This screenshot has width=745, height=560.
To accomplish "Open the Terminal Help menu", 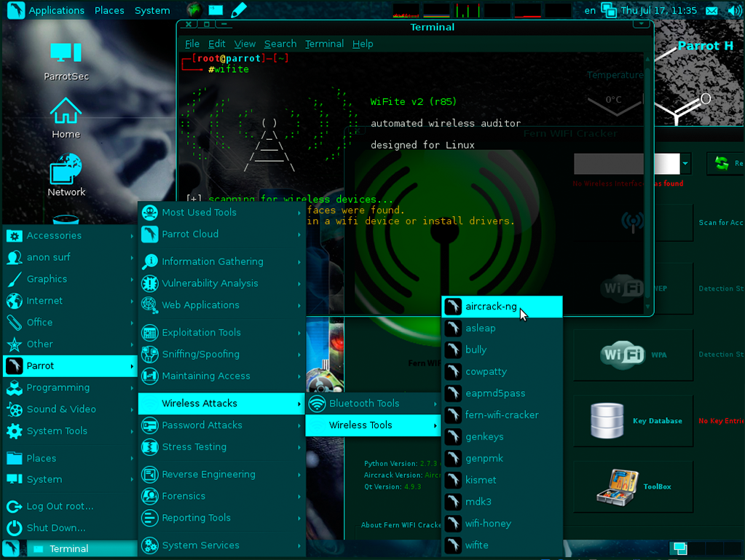I will 363,44.
